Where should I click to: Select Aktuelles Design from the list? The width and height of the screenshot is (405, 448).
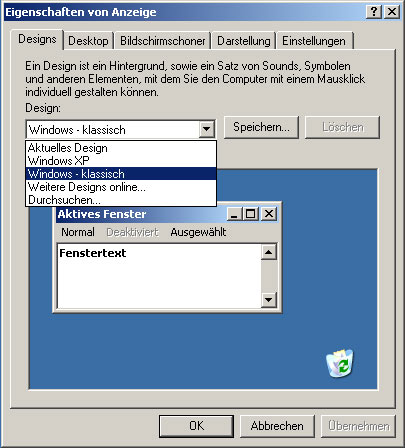[121, 148]
